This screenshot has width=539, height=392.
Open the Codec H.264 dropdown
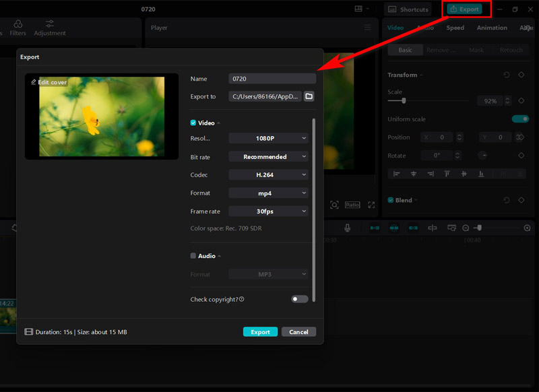pos(268,175)
